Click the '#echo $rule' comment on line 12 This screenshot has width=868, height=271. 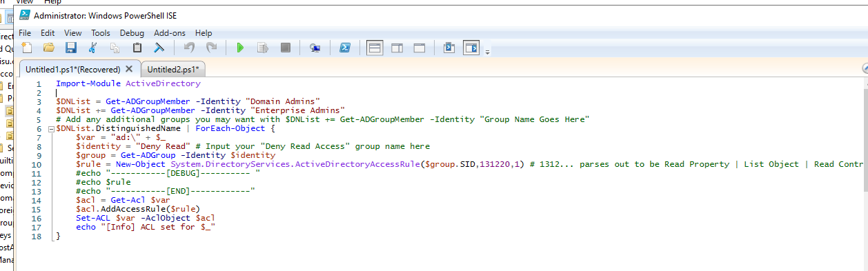103,182
